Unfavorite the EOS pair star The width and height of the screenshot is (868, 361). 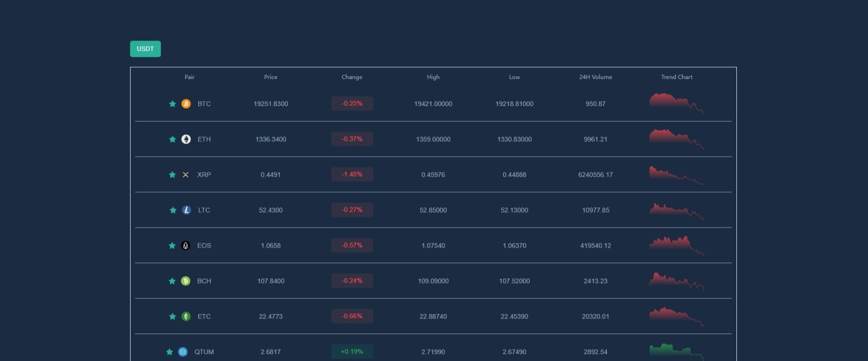pos(172,245)
